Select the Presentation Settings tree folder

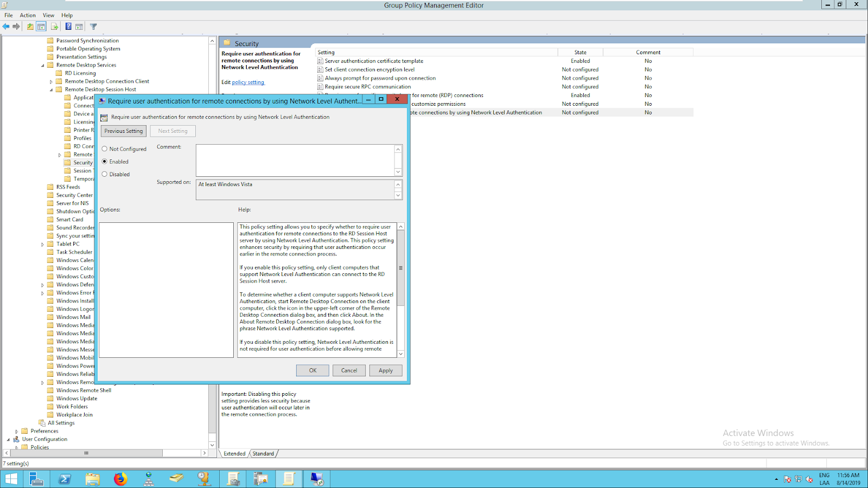point(81,57)
